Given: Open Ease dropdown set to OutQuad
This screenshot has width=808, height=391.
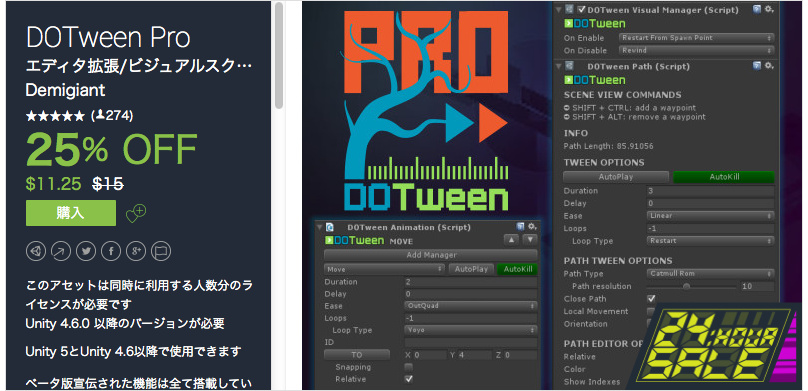Looking at the screenshot, I should click(x=471, y=306).
